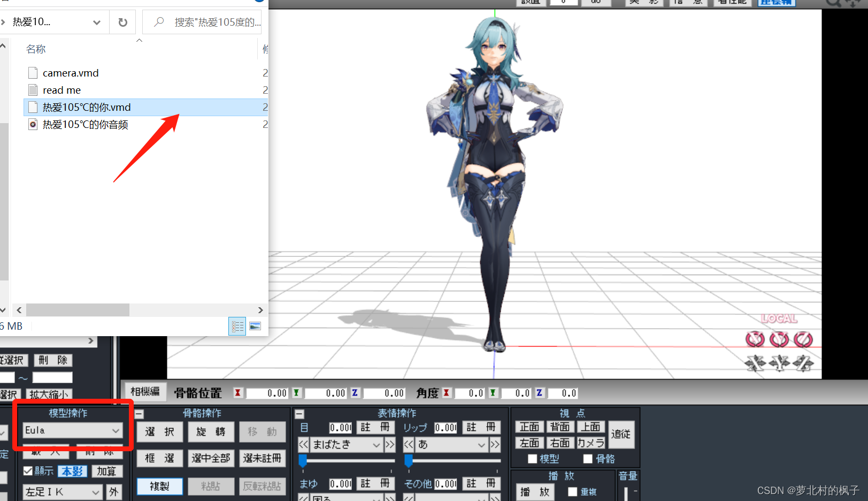Click the angle green Y icon
This screenshot has width=868, height=501.
[x=493, y=393]
